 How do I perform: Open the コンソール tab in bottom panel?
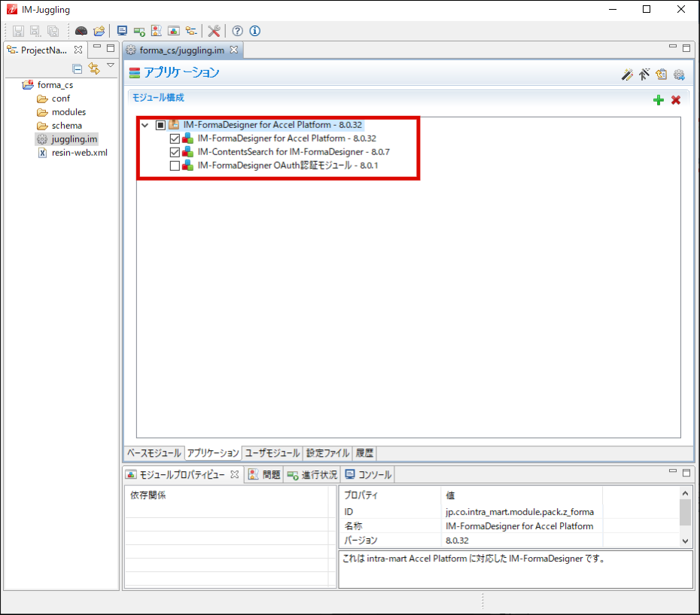[x=368, y=475]
